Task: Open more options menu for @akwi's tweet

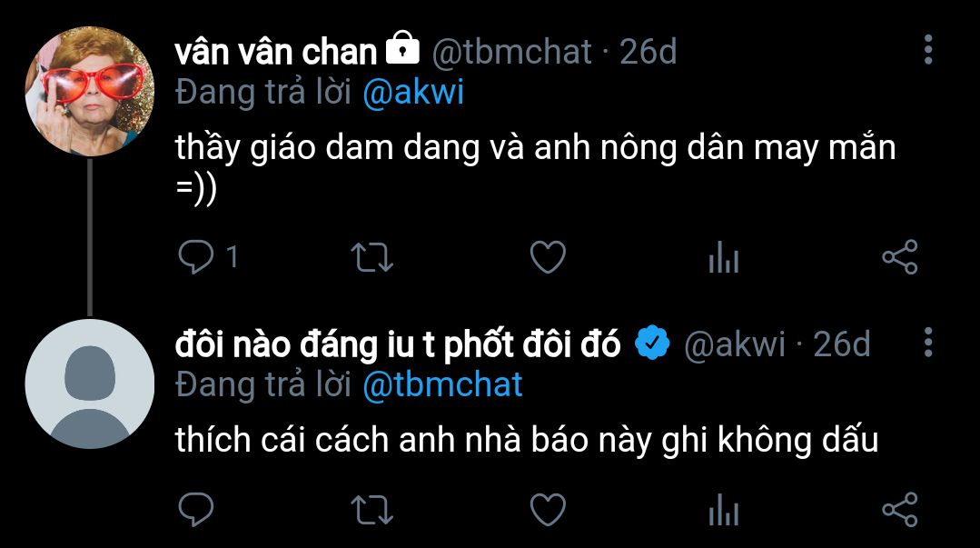Action: click(x=928, y=342)
